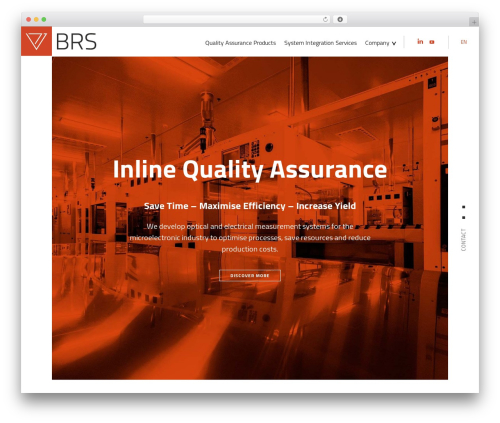Open the vertical Contact link
Screen dimensions: 500x423
[x=463, y=240]
